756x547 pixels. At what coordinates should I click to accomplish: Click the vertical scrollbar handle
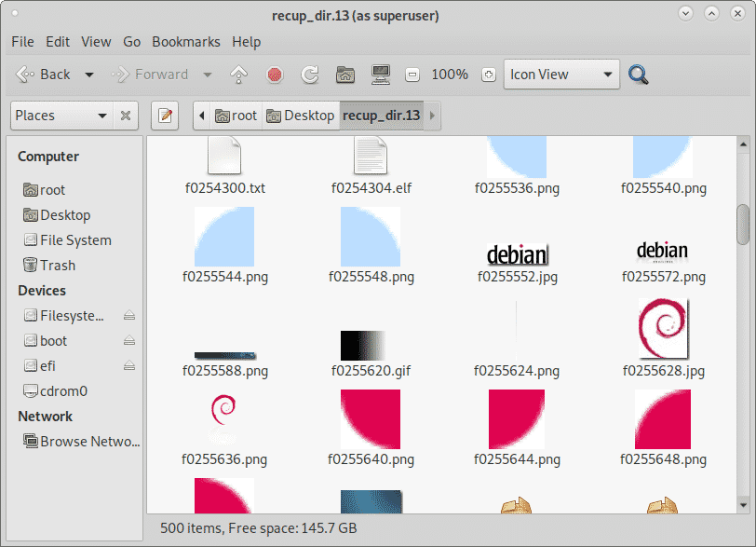pos(743,224)
